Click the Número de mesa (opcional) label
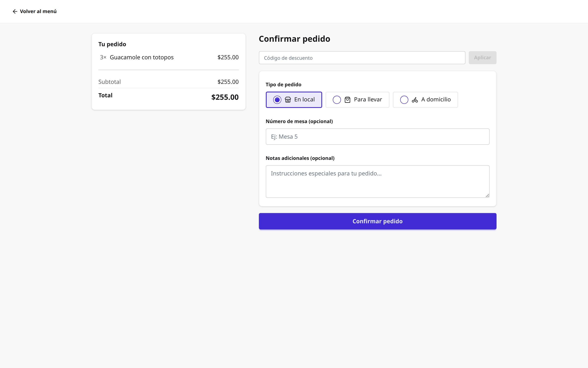Viewport: 588px width, 368px height. coord(299,121)
